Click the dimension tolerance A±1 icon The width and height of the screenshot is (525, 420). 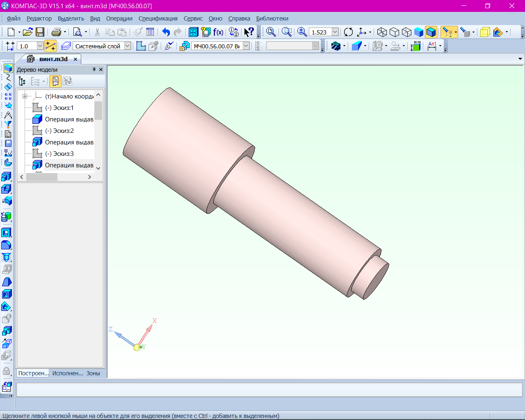432,46
